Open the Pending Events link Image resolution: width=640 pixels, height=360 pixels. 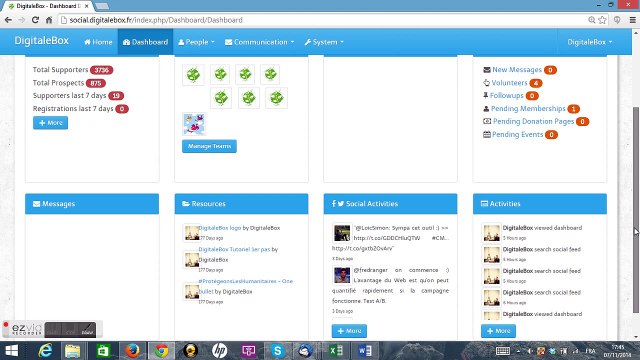[518, 134]
